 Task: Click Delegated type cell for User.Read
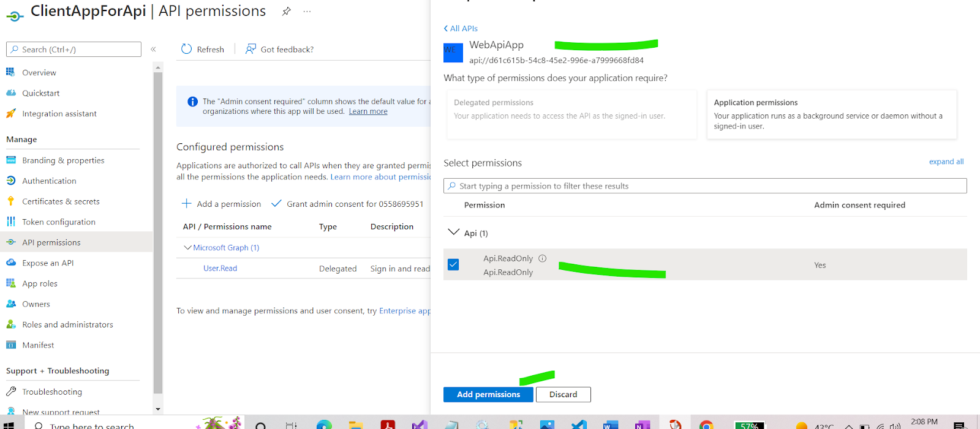[337, 269]
